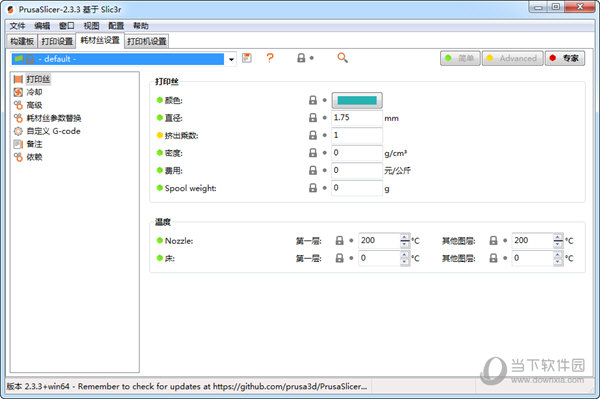600x399 pixels.
Task: Switch to Advanced mode
Action: pyautogui.click(x=512, y=59)
